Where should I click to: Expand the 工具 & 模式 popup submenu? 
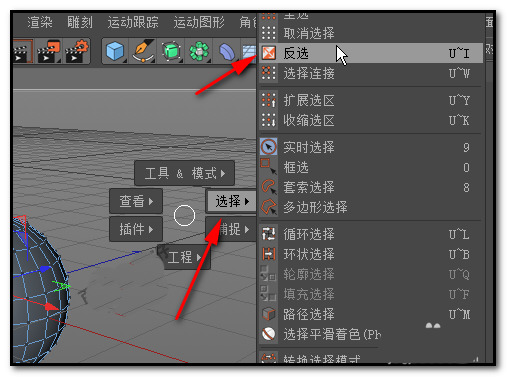point(185,173)
